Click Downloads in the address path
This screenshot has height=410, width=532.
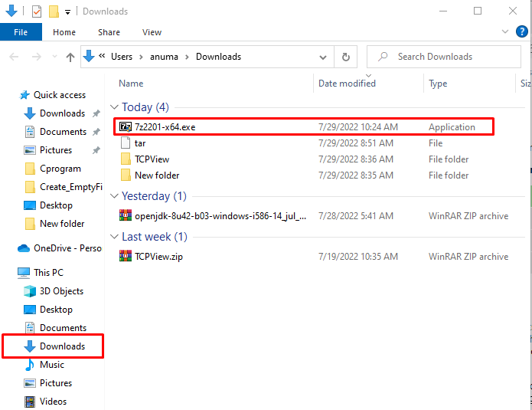(x=218, y=57)
